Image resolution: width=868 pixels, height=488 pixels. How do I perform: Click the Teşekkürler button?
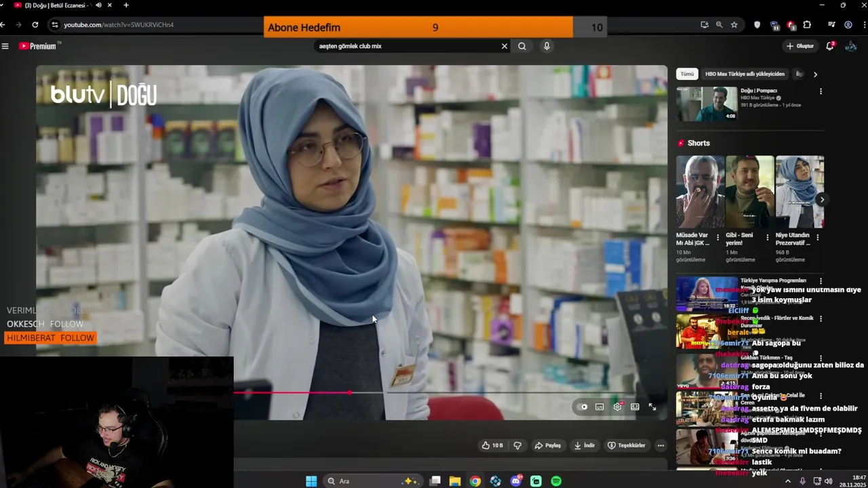click(627, 445)
